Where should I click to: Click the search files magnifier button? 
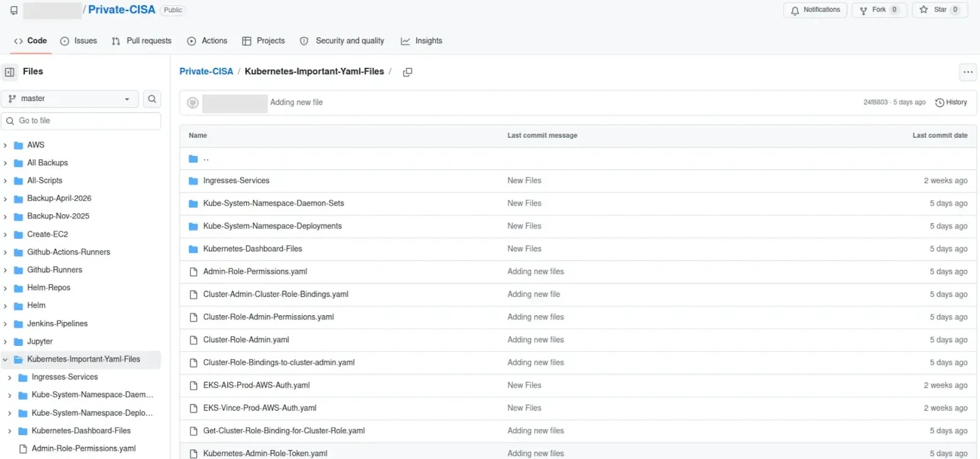[152, 99]
